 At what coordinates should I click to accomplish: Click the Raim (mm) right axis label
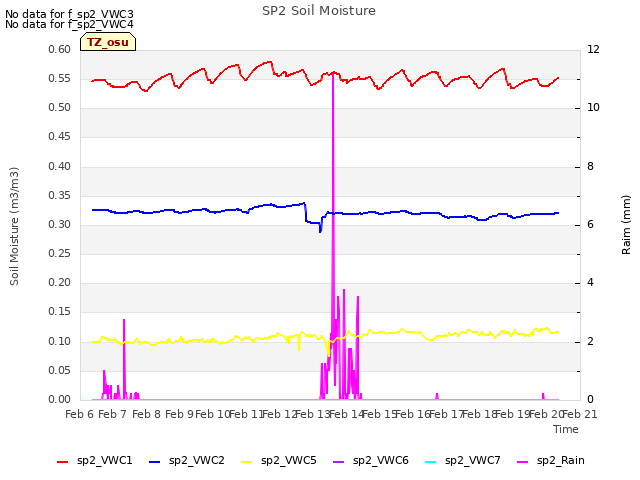(x=626, y=225)
